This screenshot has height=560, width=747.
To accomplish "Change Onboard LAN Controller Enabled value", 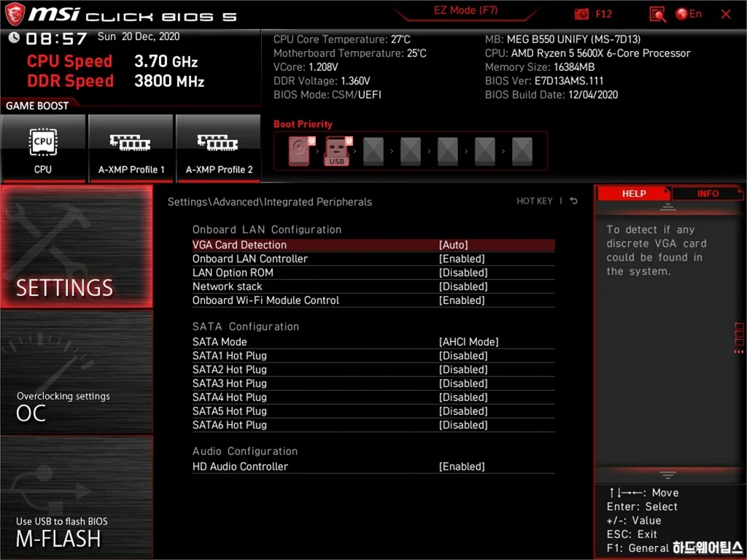I will [462, 259].
